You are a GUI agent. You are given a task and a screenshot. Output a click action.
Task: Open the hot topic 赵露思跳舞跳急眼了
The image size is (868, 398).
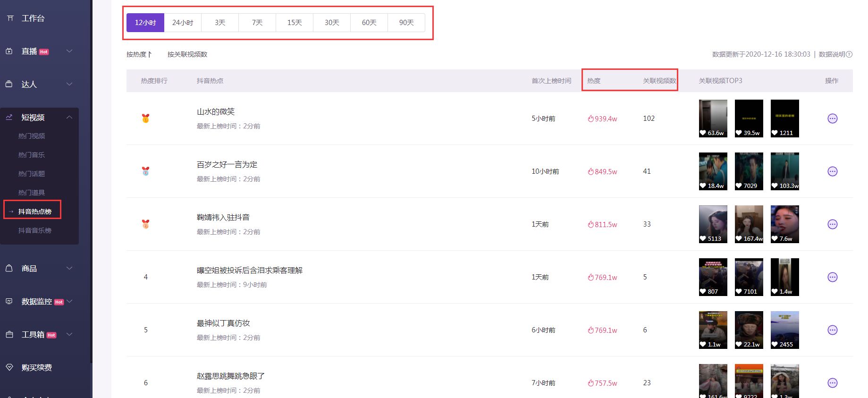click(230, 376)
